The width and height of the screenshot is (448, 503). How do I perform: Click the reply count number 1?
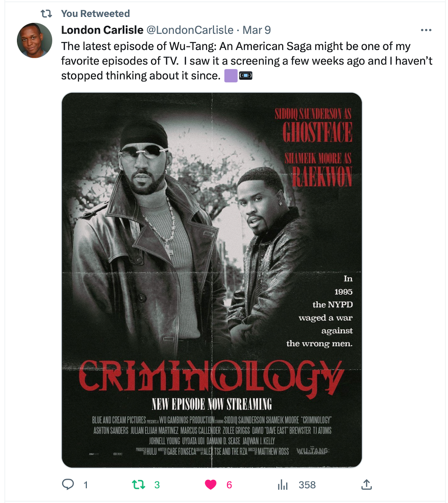85,485
